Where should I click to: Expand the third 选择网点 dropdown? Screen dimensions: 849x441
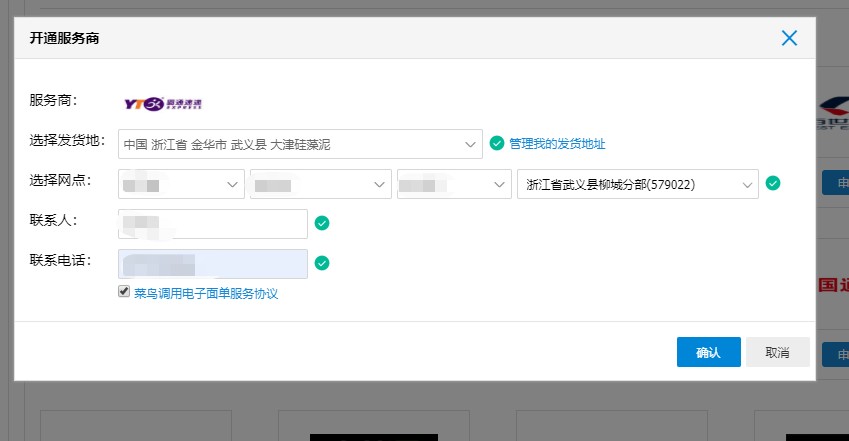[454, 184]
